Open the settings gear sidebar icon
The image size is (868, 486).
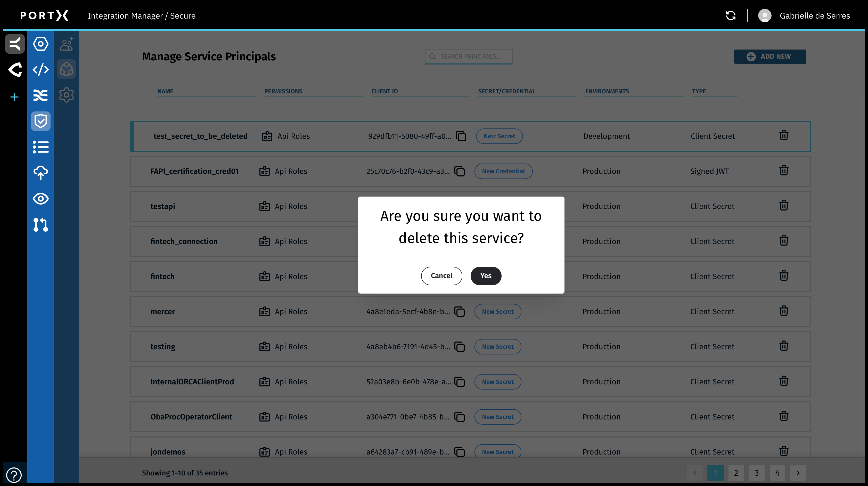click(x=66, y=95)
